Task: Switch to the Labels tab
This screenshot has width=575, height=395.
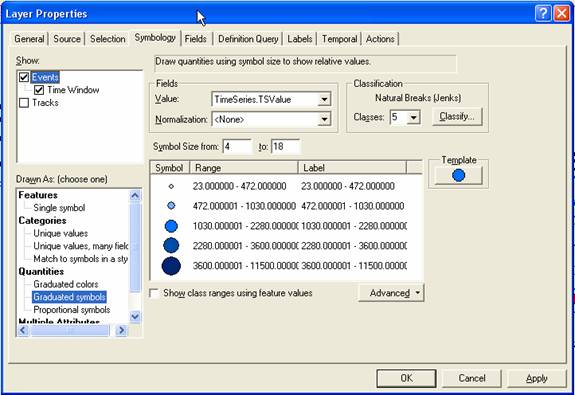Action: [300, 39]
